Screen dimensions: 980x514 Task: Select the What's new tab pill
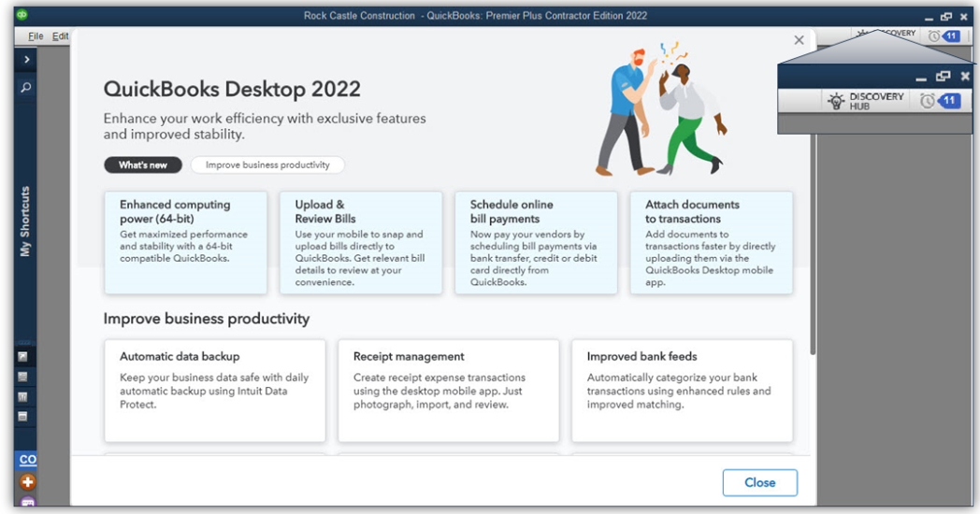[x=143, y=165]
